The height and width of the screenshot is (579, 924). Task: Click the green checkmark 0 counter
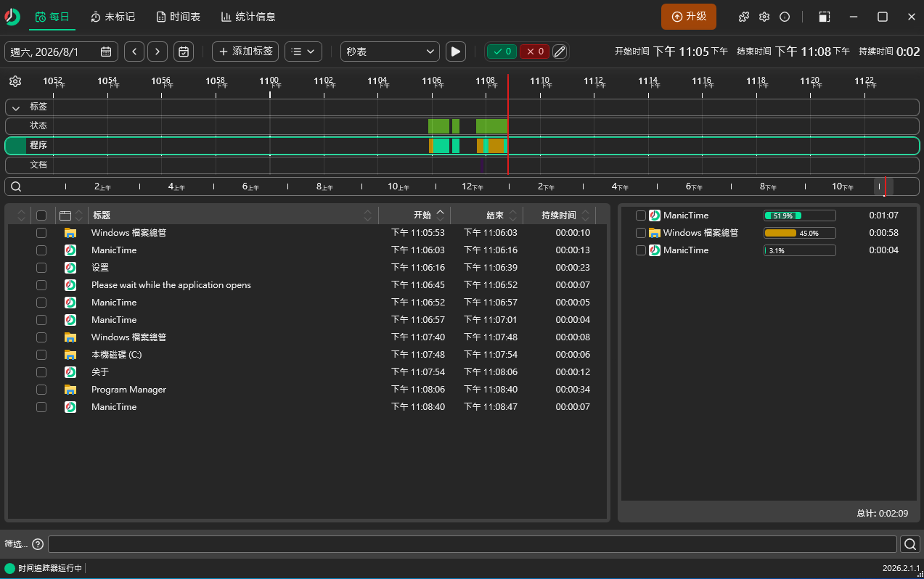click(502, 52)
